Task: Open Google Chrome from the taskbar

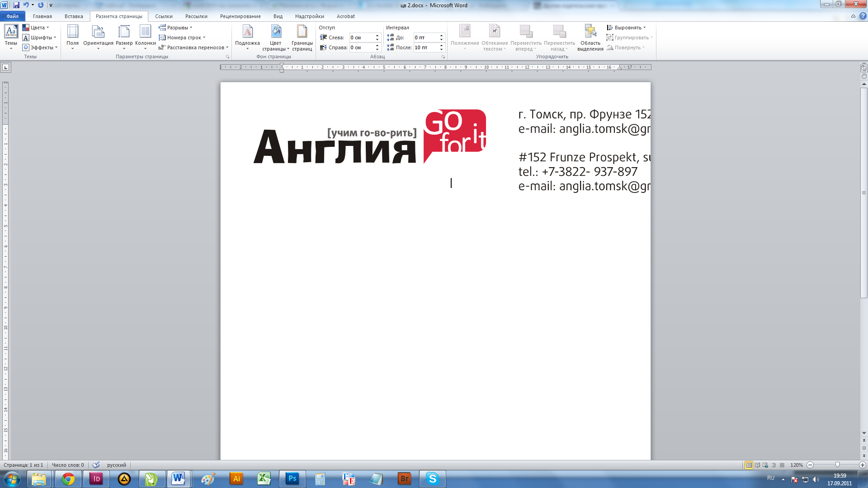Action: 68,479
